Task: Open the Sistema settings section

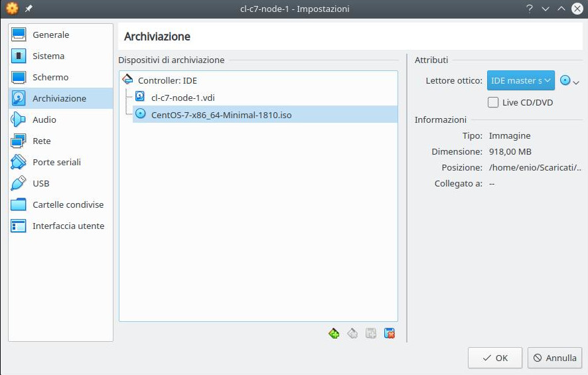Action: [x=48, y=56]
